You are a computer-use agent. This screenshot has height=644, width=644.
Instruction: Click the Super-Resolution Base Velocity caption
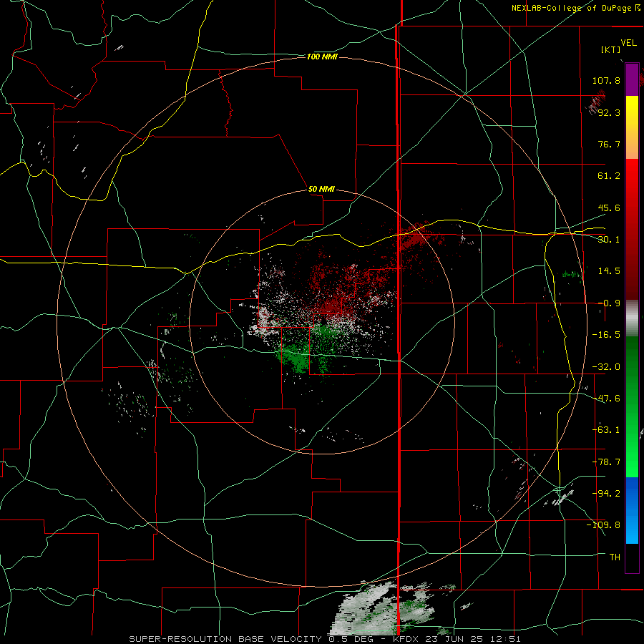pos(325,639)
